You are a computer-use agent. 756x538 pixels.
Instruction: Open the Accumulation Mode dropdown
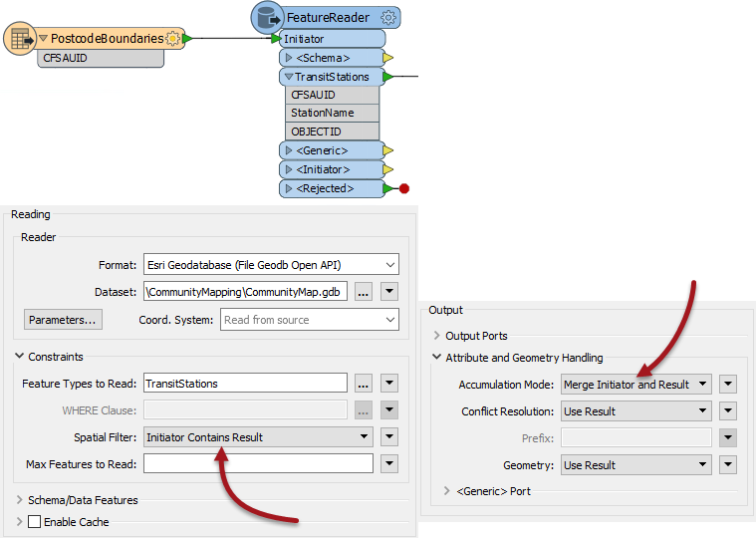coord(635,385)
